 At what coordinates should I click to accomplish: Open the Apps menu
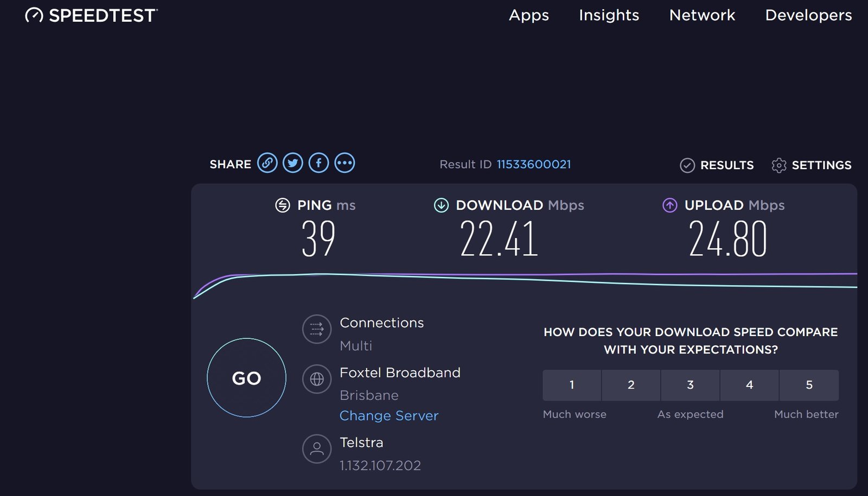[528, 15]
